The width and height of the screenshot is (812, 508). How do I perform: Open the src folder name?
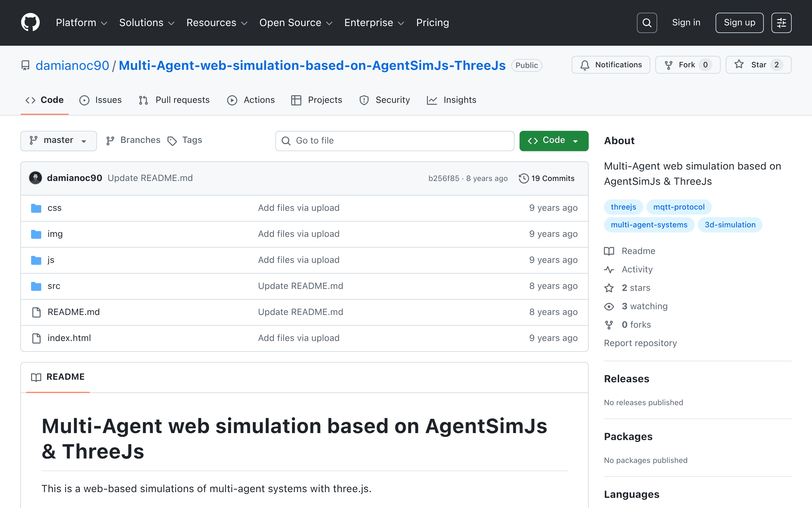(54, 286)
